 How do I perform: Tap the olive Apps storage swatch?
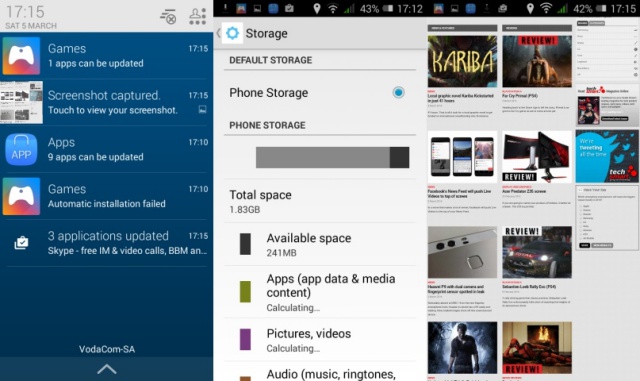(245, 292)
